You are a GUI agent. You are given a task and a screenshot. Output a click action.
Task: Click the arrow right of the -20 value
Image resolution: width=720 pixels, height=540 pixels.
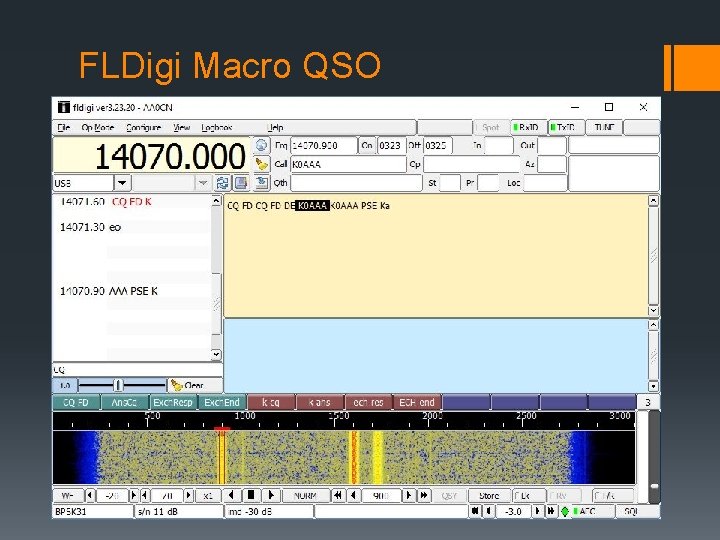[134, 495]
